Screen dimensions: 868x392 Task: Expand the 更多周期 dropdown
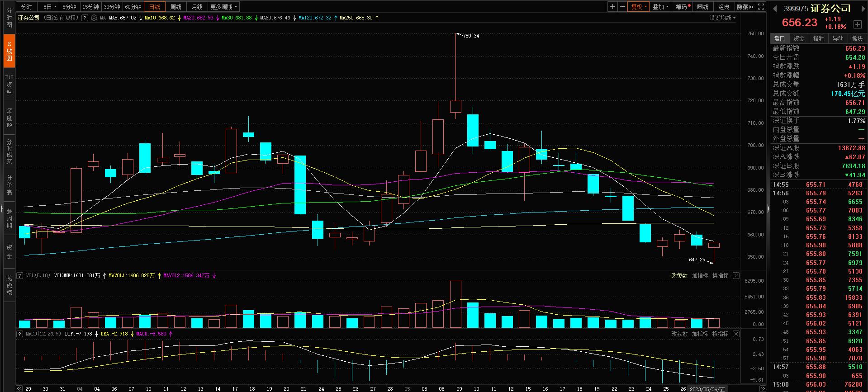tap(223, 7)
